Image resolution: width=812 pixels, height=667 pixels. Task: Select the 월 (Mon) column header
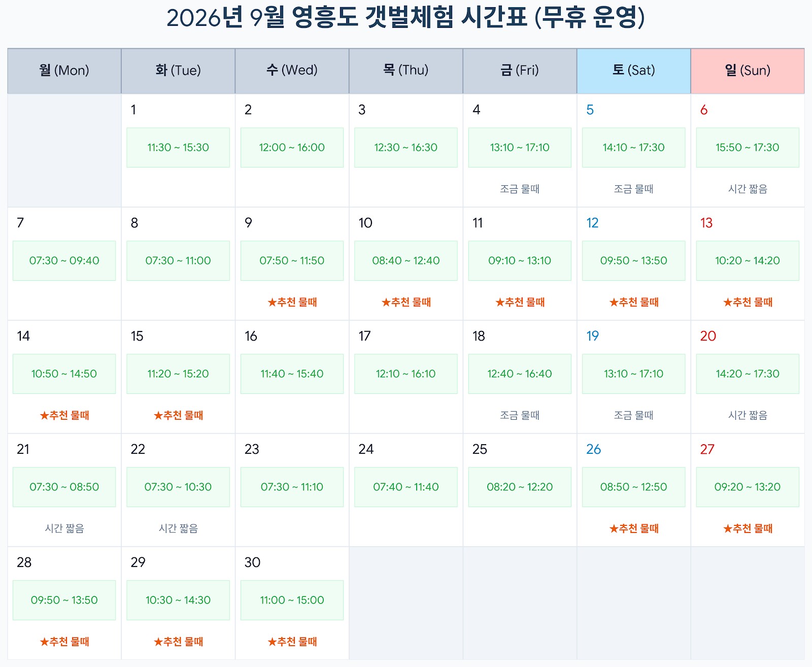point(64,71)
